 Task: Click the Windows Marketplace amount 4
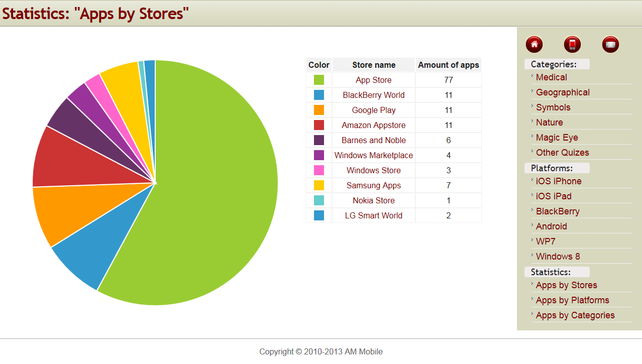449,155
